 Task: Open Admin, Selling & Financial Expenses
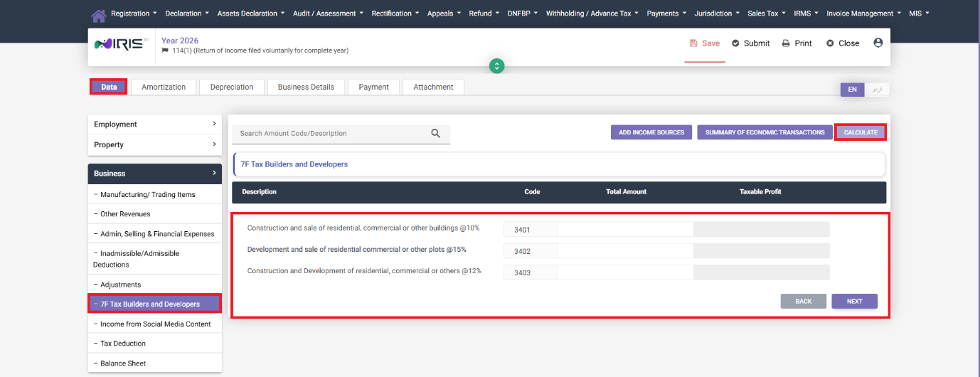(x=155, y=234)
